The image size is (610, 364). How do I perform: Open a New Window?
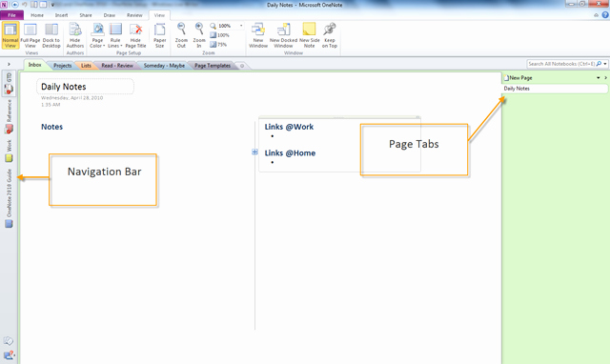tap(258, 35)
